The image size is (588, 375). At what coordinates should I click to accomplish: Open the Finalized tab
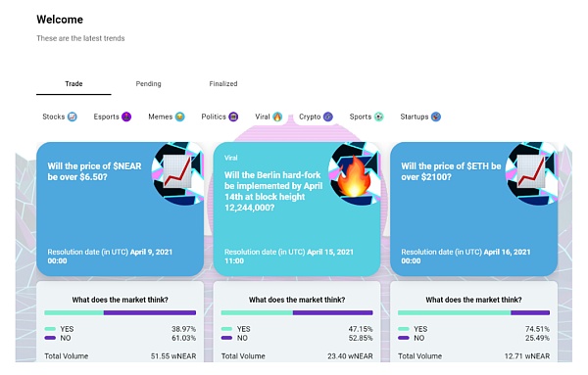pos(223,84)
